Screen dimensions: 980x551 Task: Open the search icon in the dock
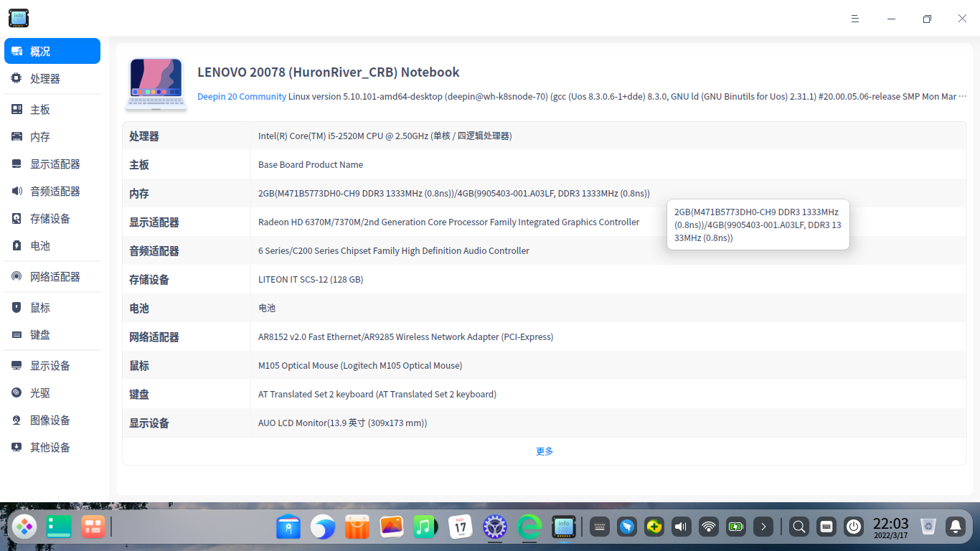tap(799, 527)
